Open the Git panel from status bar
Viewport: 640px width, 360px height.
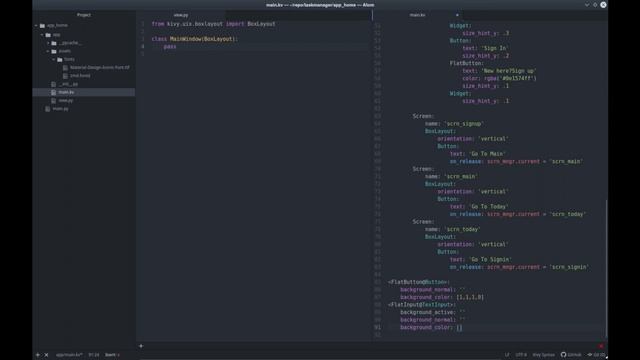[596, 355]
